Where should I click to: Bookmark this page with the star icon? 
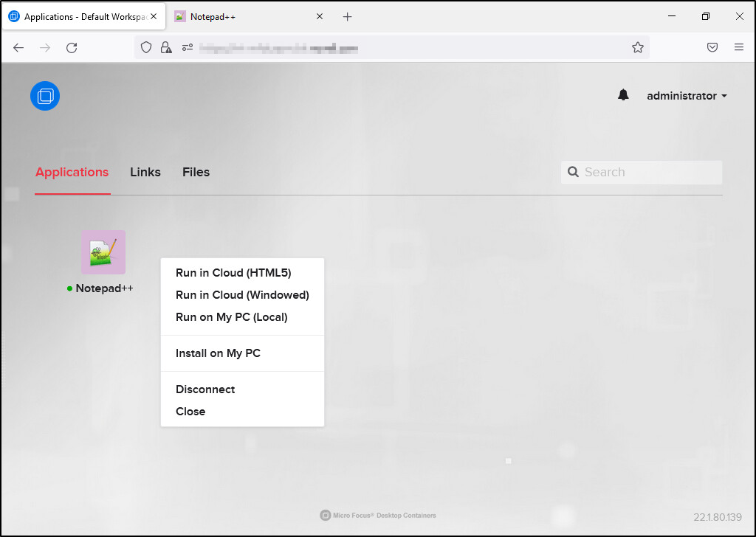point(637,47)
